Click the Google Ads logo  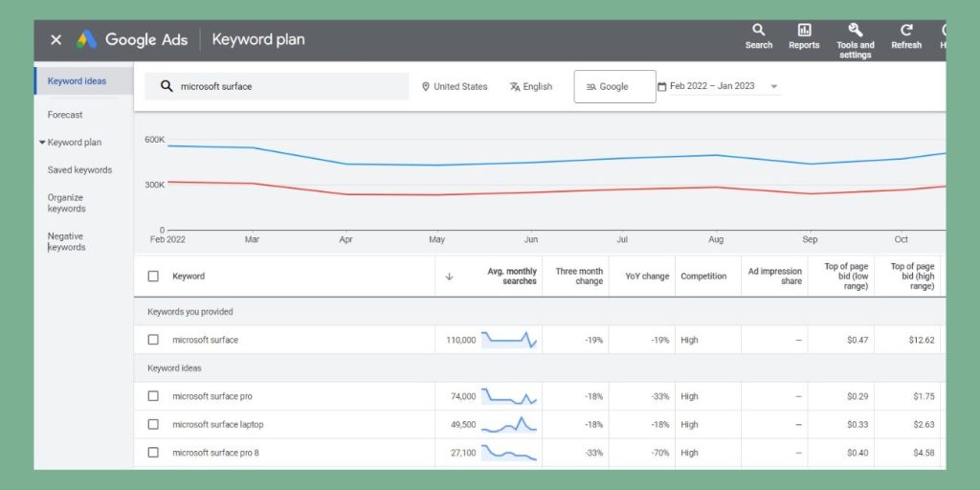87,39
